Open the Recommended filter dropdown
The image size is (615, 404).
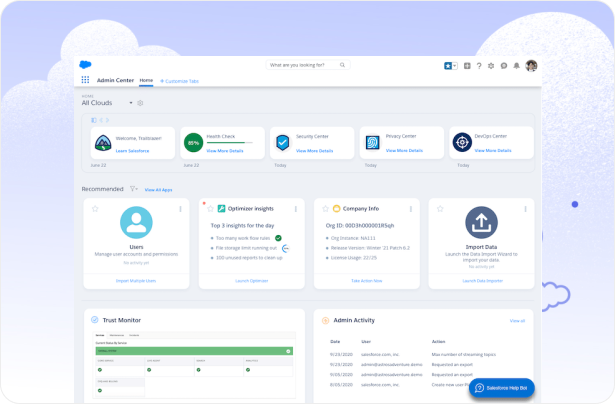(134, 189)
